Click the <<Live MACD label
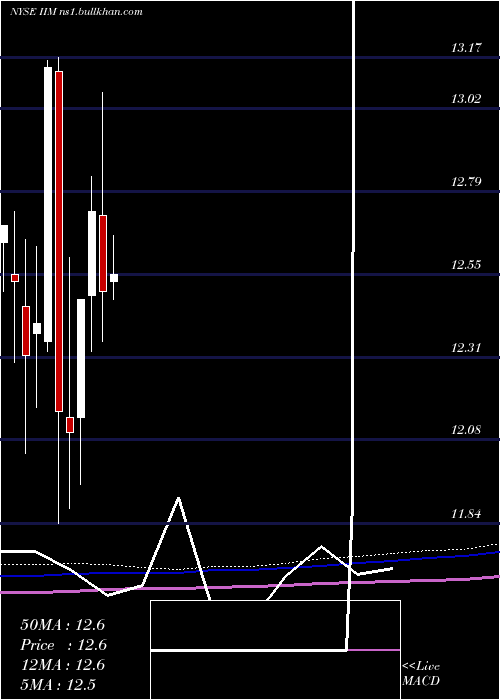 [x=421, y=673]
